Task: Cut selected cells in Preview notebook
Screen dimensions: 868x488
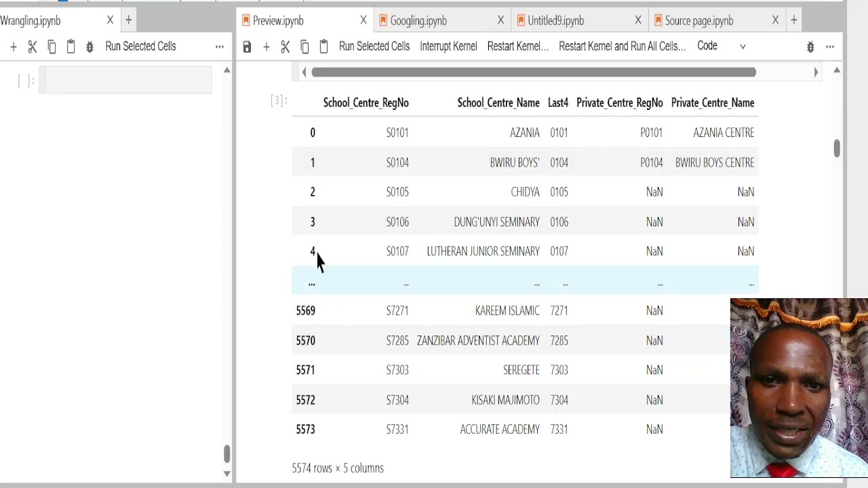Action: click(285, 47)
